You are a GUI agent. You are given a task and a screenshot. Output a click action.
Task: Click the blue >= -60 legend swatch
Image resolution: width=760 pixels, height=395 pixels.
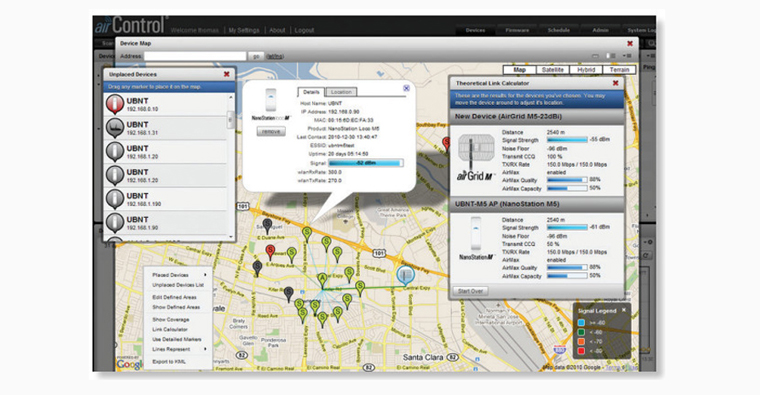581,323
